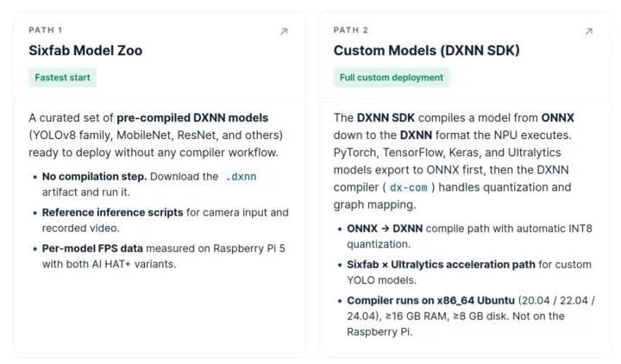Click the .dxnn code snippet
621x364 pixels.
[x=241, y=177]
